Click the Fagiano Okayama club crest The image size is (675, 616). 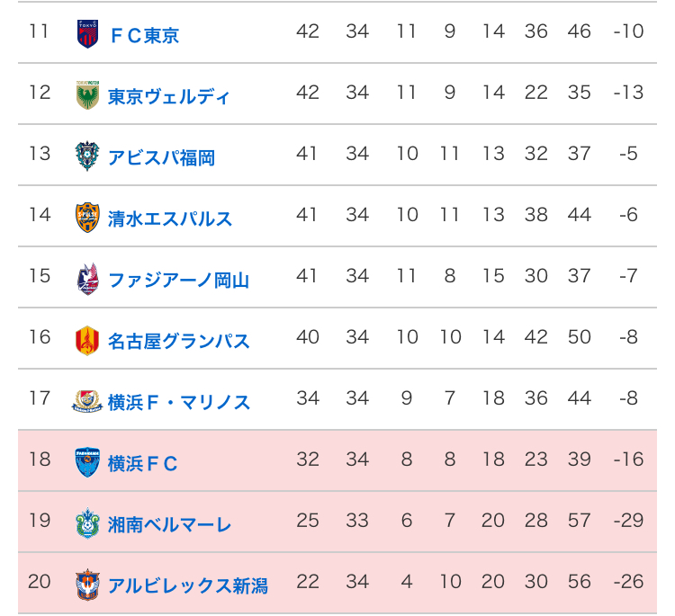[x=87, y=279]
